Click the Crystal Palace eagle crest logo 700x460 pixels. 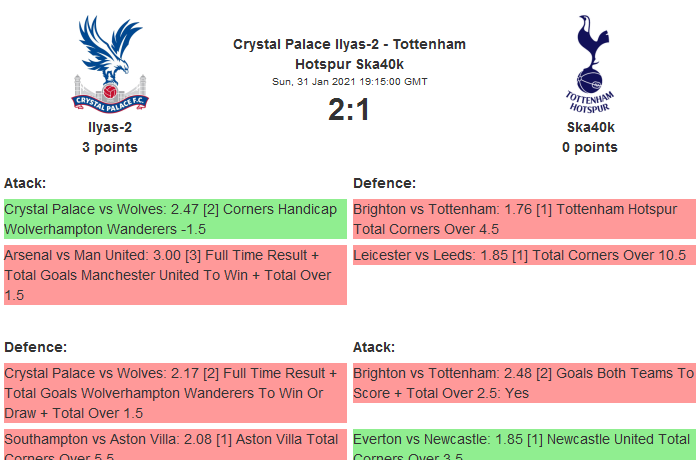tap(110, 63)
